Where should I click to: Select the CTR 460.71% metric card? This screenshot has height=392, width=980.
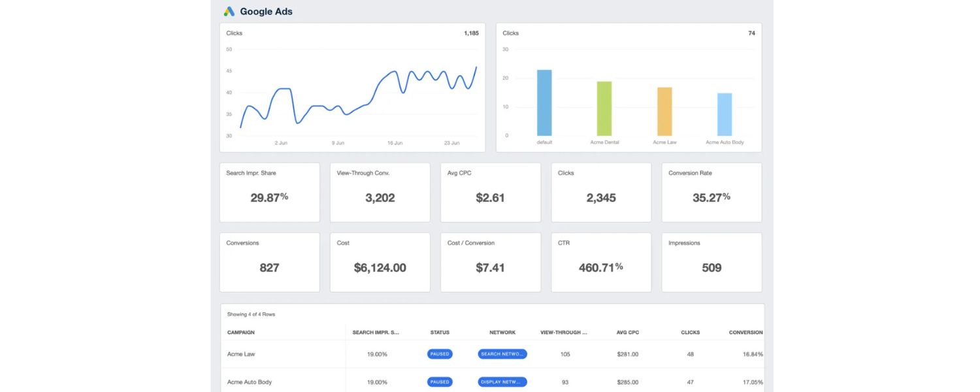click(601, 262)
